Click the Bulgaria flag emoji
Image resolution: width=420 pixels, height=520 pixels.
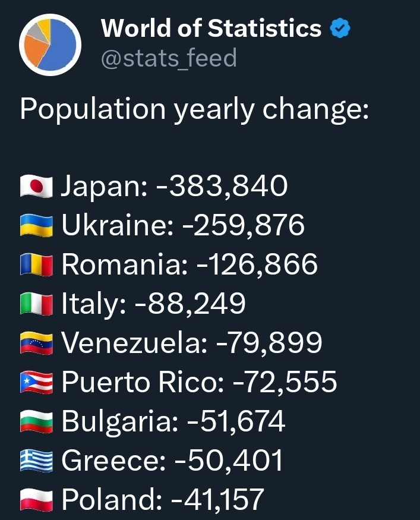tap(36, 422)
